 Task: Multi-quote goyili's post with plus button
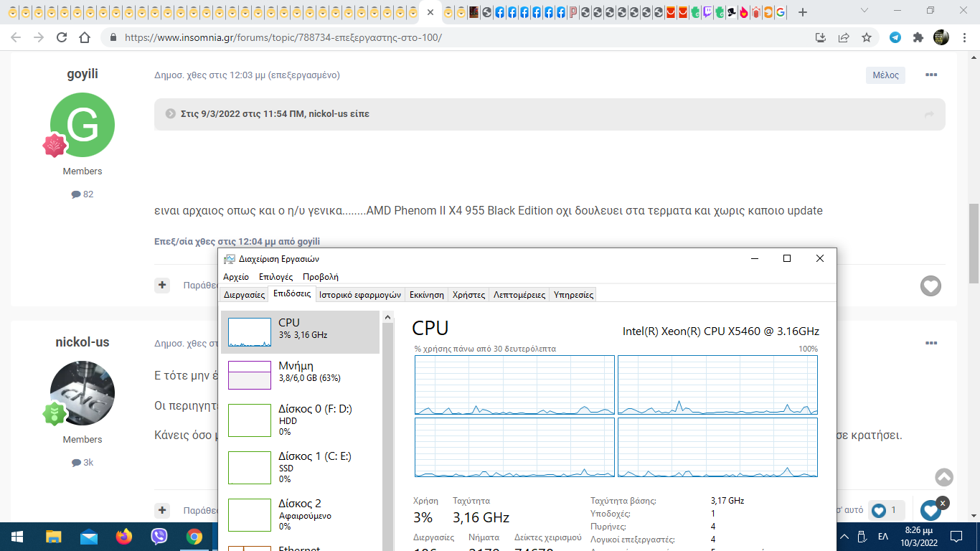pos(162,285)
